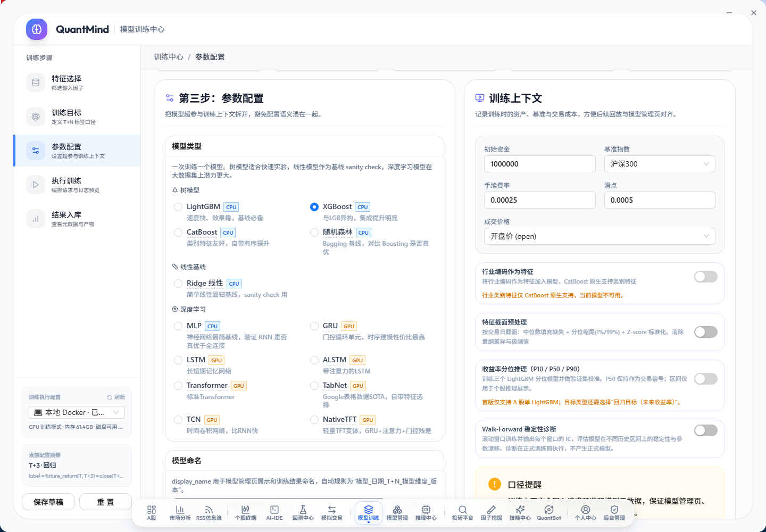
Task: Click 刷新 in 训练执行配置
Action: (x=116, y=397)
